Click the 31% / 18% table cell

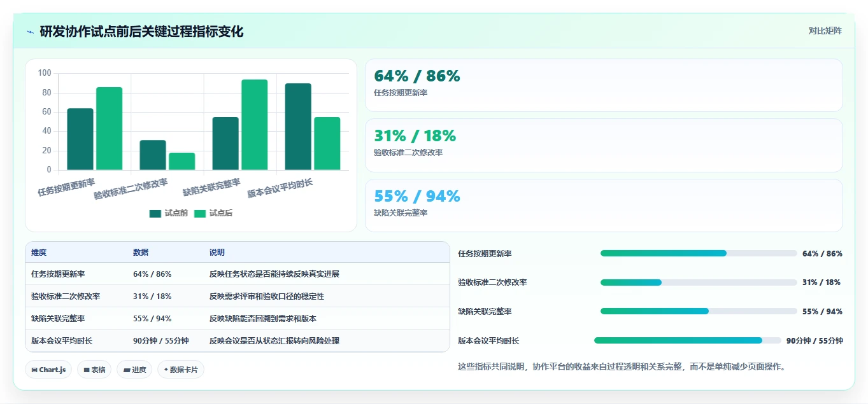(152, 296)
